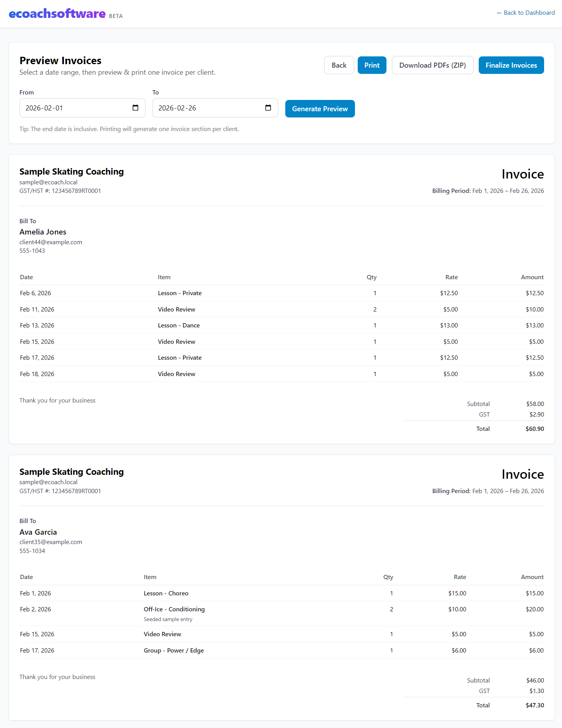Click phone number 555-1043
This screenshot has height=728, width=562.
tap(32, 251)
